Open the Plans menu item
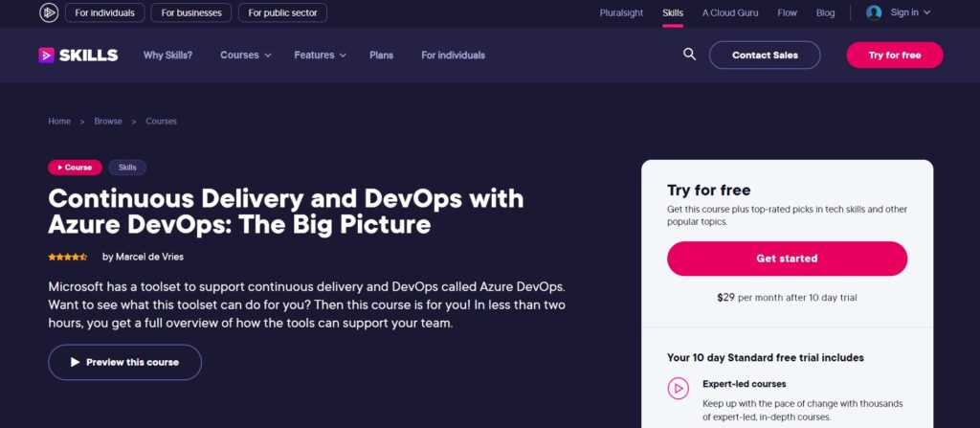The image size is (980, 428). (381, 56)
